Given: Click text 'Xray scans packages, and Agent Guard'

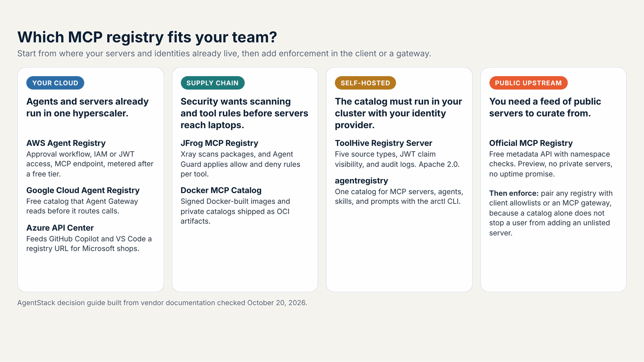Looking at the screenshot, I should click(240, 164).
